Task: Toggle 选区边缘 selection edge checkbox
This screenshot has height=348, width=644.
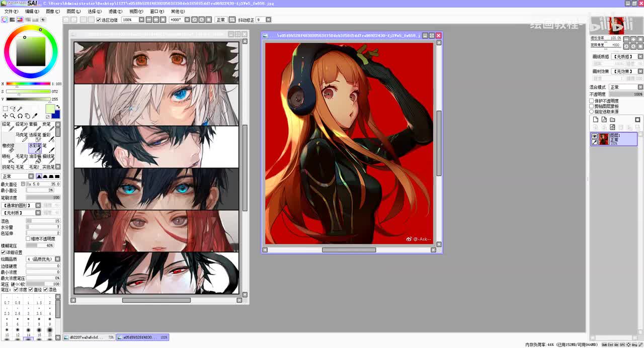Action: (x=99, y=20)
